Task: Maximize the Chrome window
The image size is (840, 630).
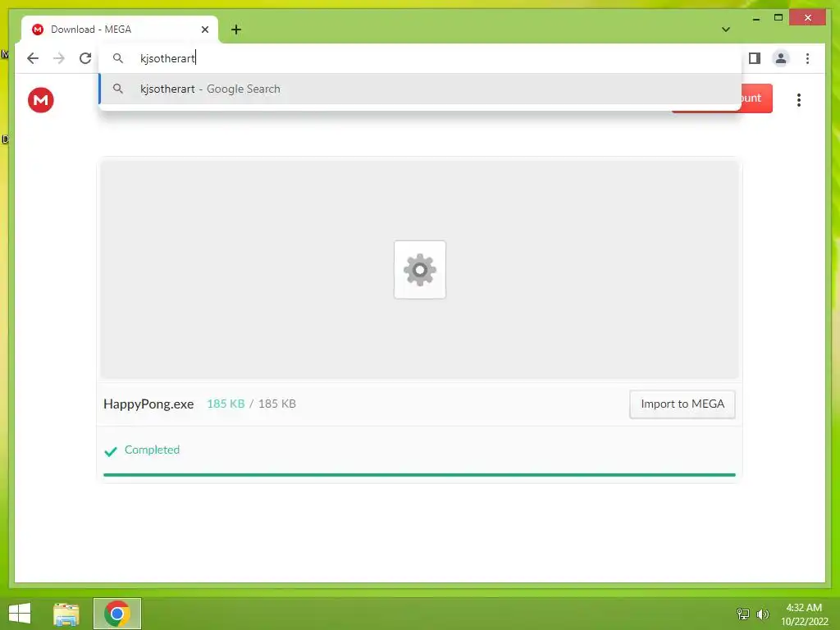Action: (778, 18)
